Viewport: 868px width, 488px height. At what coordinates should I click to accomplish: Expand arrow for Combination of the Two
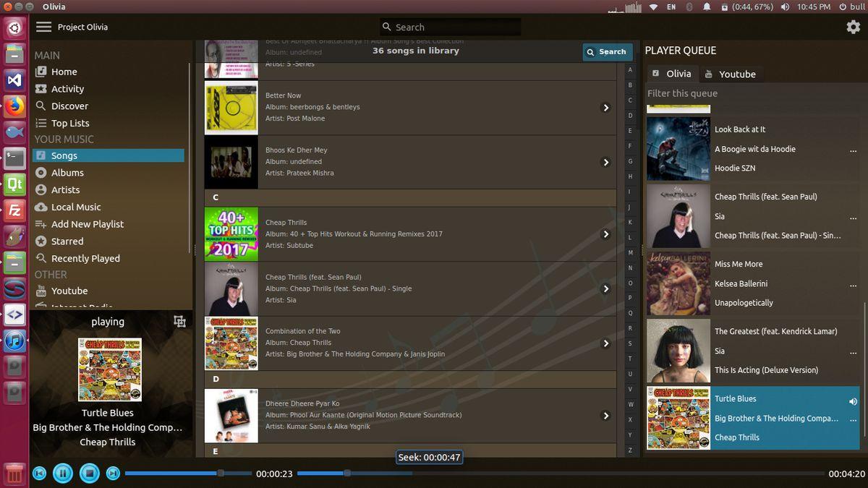click(606, 343)
